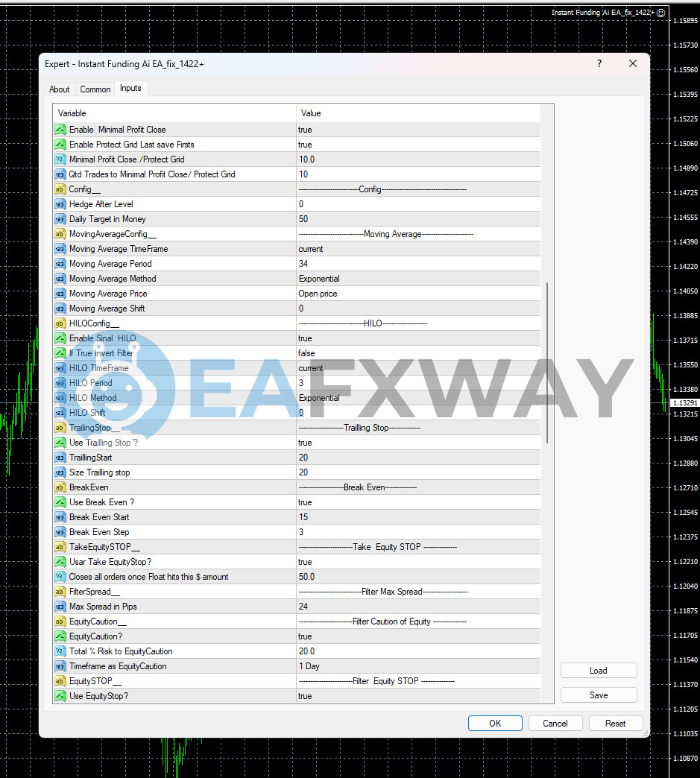Open HILO Method Exponential dropdown
Image resolution: width=700 pixels, height=778 pixels.
click(418, 397)
